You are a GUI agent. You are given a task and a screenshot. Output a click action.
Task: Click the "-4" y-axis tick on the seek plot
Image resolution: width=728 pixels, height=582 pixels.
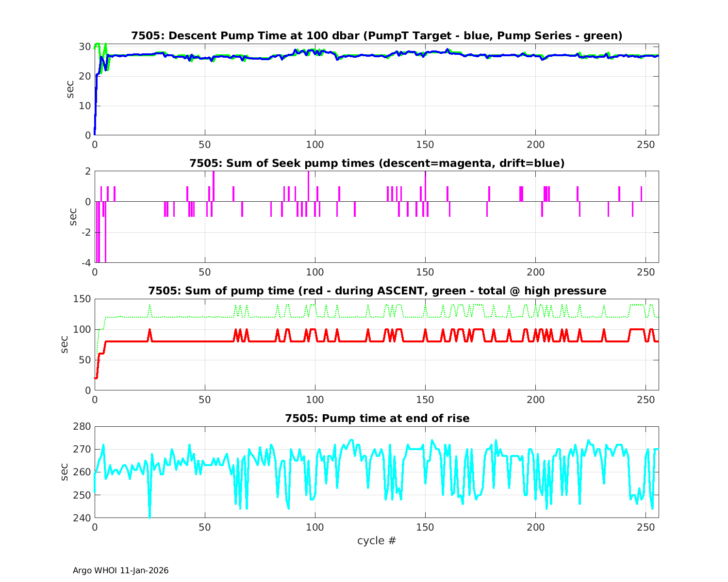[x=85, y=263]
